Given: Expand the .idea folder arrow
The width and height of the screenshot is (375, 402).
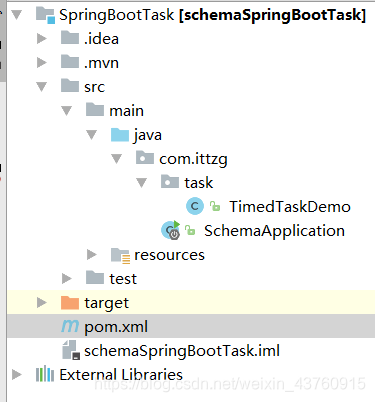Looking at the screenshot, I should (42, 39).
